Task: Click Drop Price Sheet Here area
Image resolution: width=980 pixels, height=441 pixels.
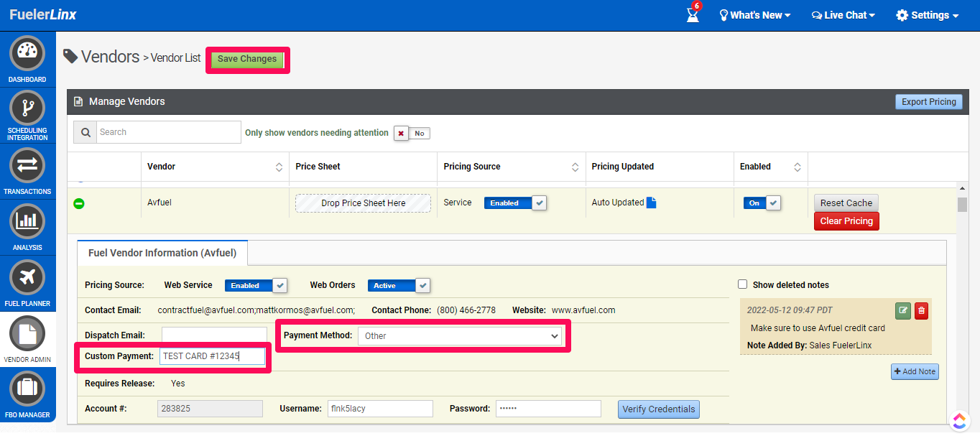Action: [363, 203]
